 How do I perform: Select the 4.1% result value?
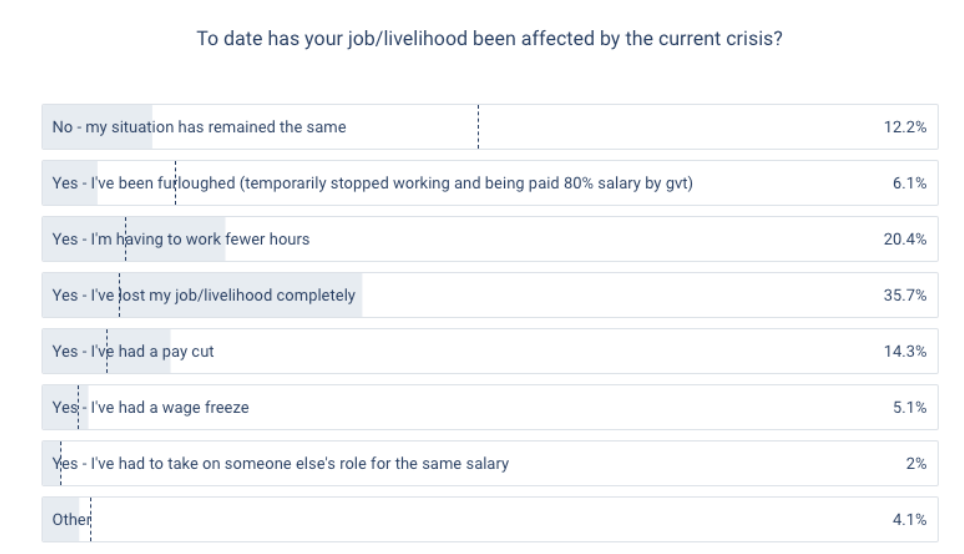click(x=910, y=519)
